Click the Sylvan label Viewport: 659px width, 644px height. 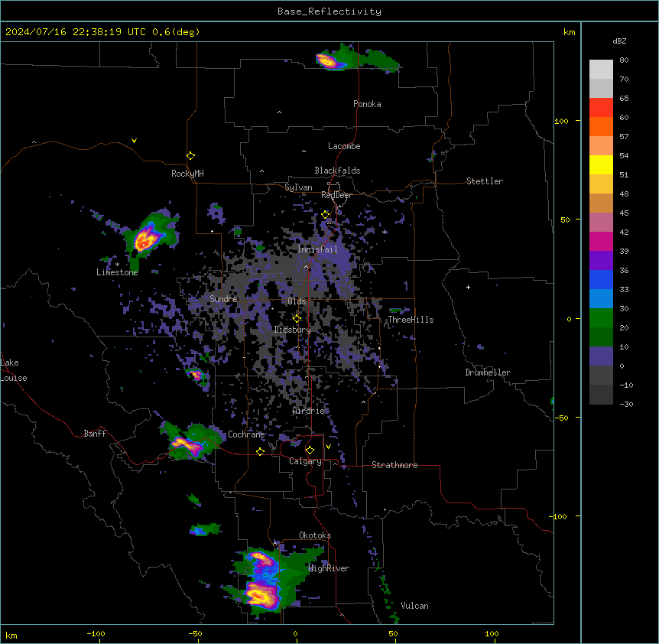(298, 187)
